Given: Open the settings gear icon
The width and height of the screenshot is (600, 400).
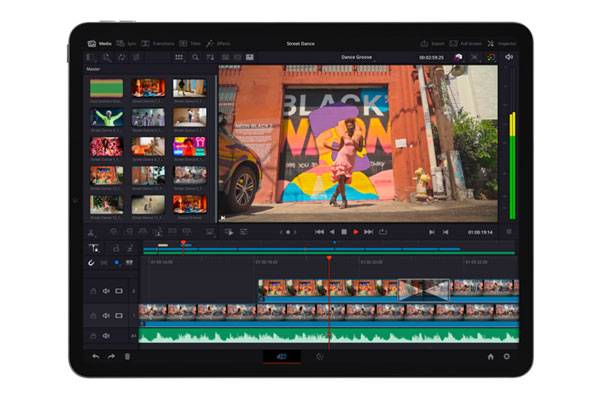Looking at the screenshot, I should (x=506, y=356).
